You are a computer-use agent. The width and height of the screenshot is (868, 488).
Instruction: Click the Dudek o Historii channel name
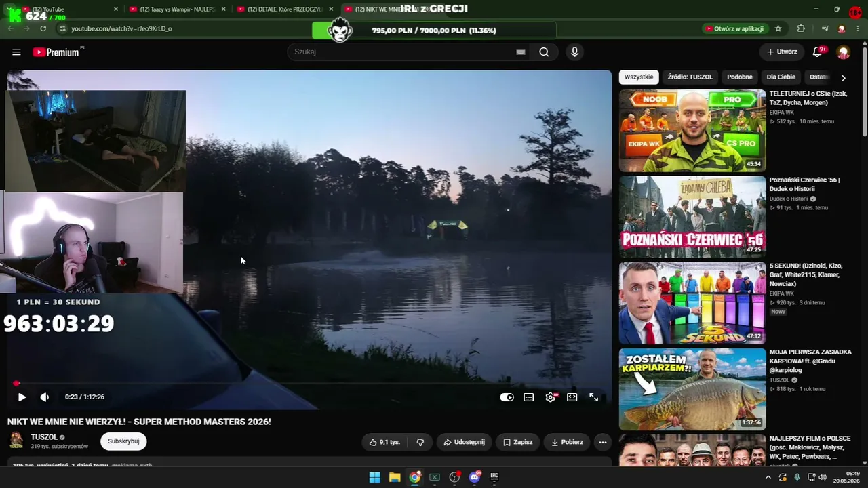[789, 199]
